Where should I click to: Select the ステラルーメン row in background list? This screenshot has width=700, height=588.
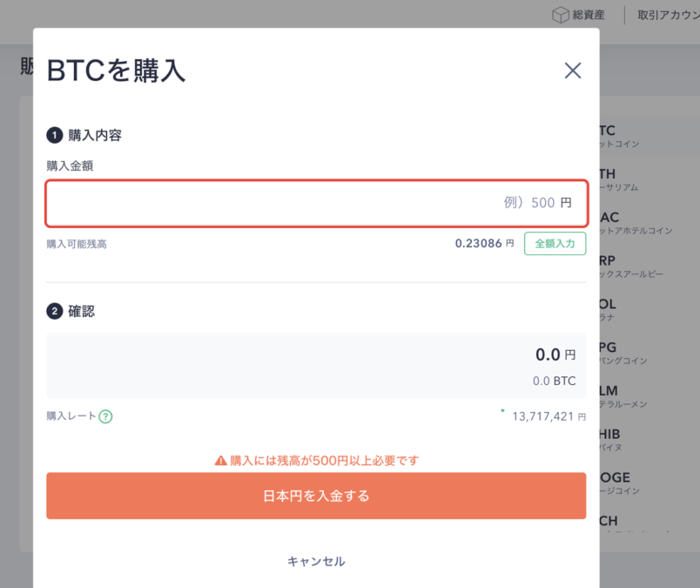650,396
